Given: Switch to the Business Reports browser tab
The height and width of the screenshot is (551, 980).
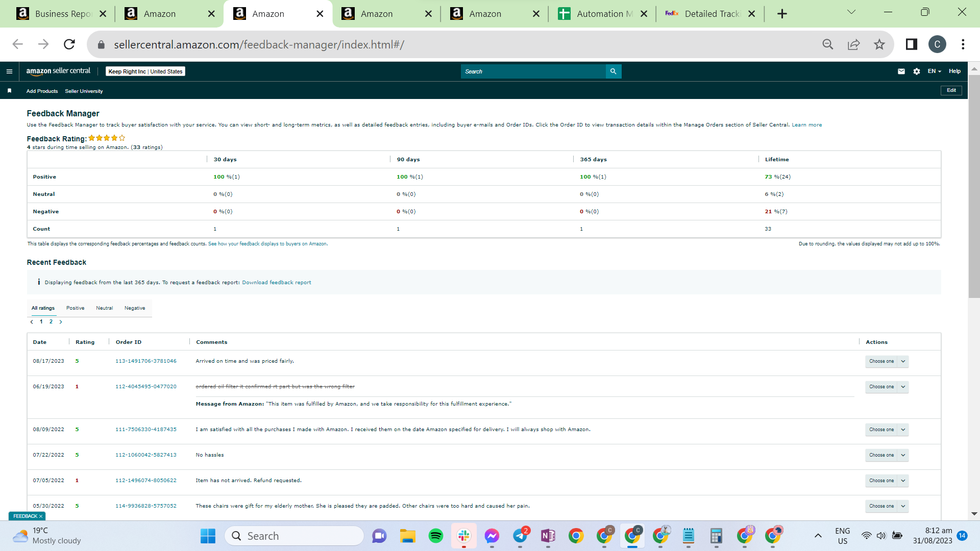Looking at the screenshot, I should click(61, 14).
